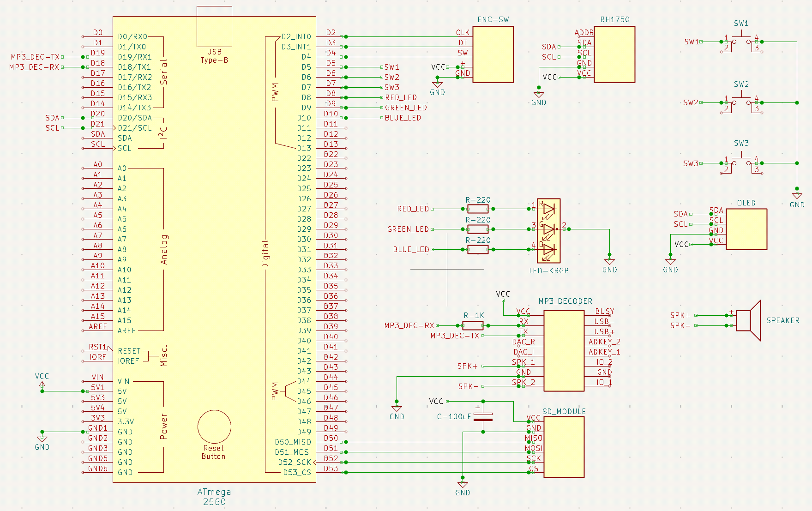Viewport: 812px width, 511px height.
Task: Click the SPEAKER label text
Action: click(783, 320)
